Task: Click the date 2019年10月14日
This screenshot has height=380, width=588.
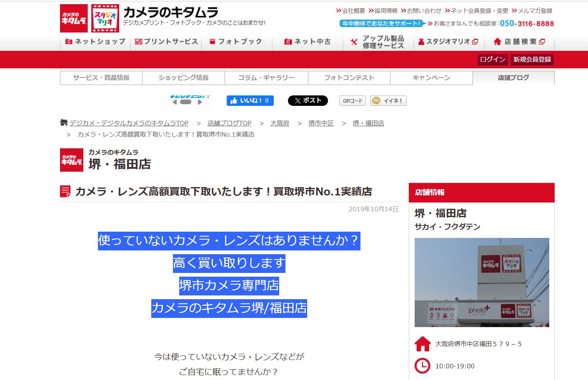Action: click(373, 209)
